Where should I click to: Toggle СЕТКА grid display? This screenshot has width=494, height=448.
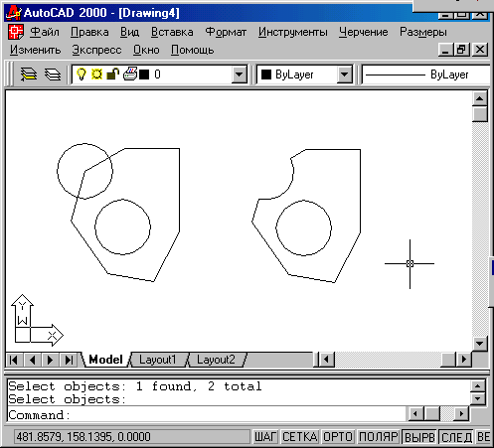300,437
